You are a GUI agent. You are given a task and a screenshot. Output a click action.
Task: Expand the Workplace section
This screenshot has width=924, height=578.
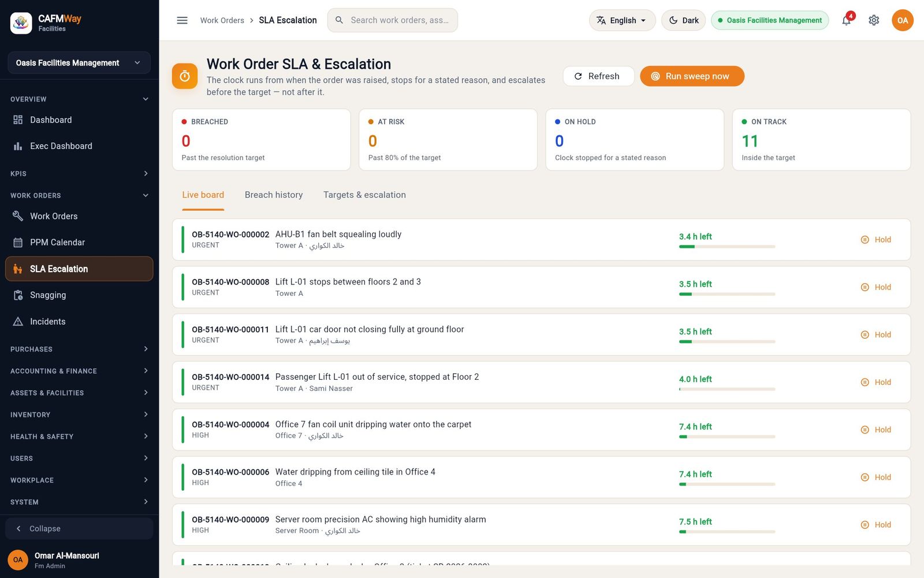79,480
